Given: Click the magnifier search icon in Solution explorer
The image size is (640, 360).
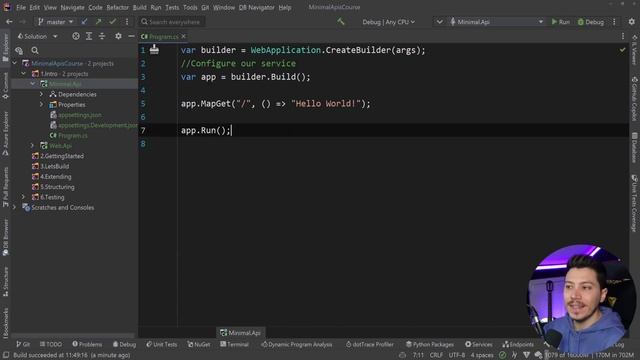Looking at the screenshot, I should (35, 50).
